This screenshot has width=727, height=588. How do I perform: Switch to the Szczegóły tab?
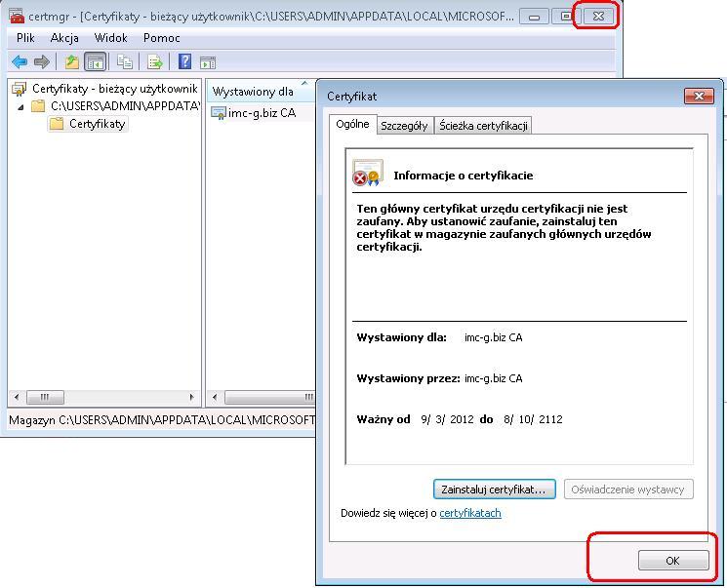(x=404, y=126)
